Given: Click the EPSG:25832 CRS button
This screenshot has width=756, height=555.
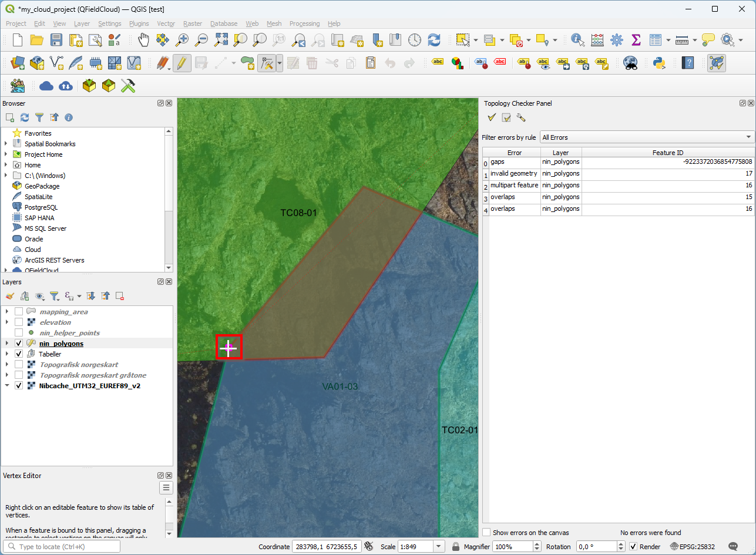Looking at the screenshot, I should tap(693, 547).
